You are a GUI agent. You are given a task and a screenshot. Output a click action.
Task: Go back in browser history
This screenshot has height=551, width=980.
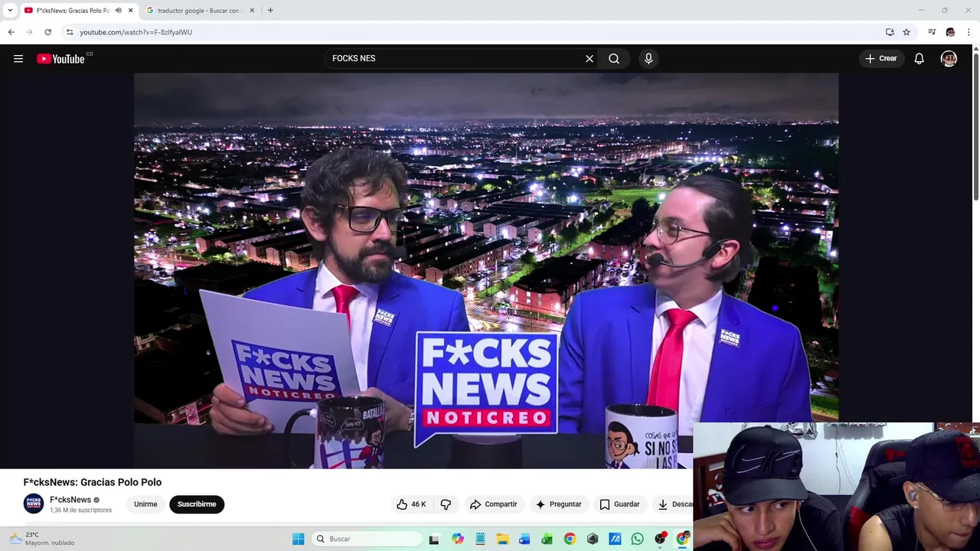11,32
